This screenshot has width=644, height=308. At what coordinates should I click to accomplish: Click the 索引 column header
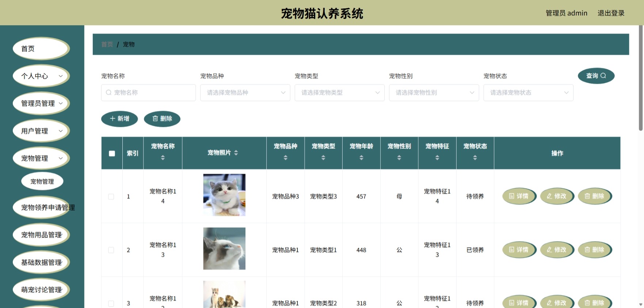tap(133, 153)
